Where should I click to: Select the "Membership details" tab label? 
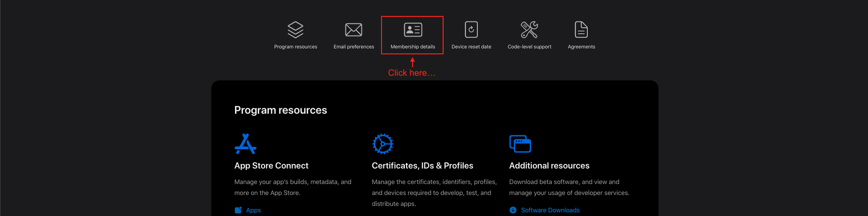click(x=413, y=47)
